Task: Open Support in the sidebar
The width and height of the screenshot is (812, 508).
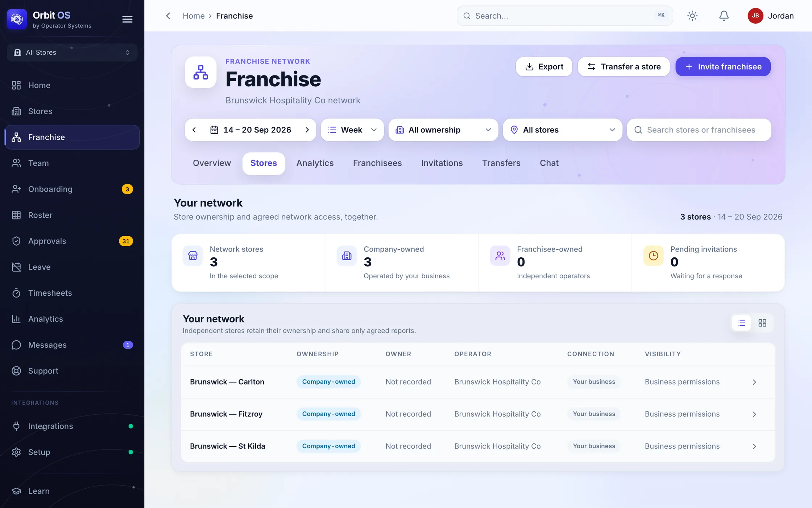Action: tap(72, 371)
